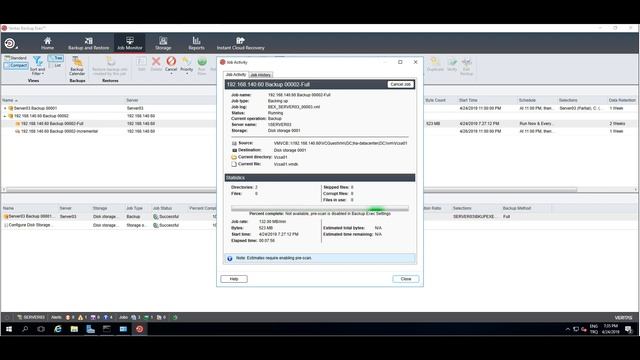The image size is (640, 360).
Task: Open the Storage tab
Action: pos(163,43)
